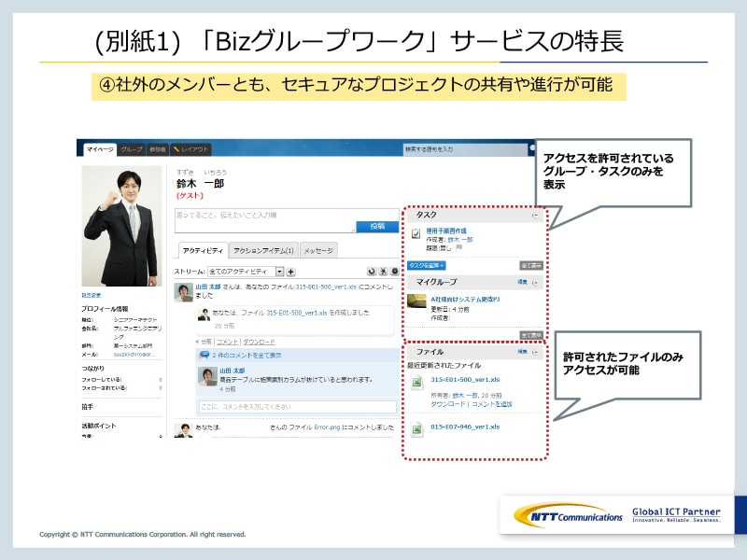Open the レイアウト tab with pencil icon
The height and width of the screenshot is (560, 747).
(190, 149)
